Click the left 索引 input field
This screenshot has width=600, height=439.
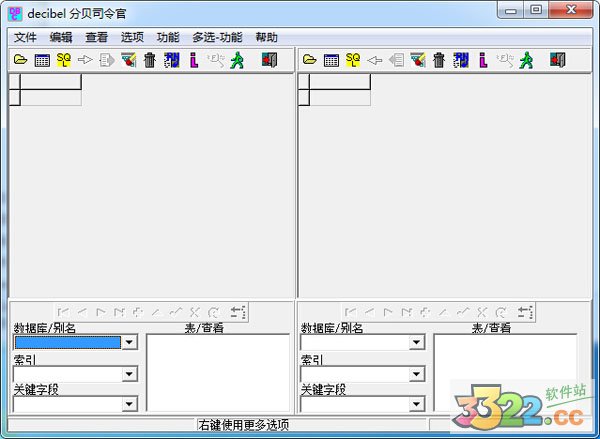click(x=68, y=374)
